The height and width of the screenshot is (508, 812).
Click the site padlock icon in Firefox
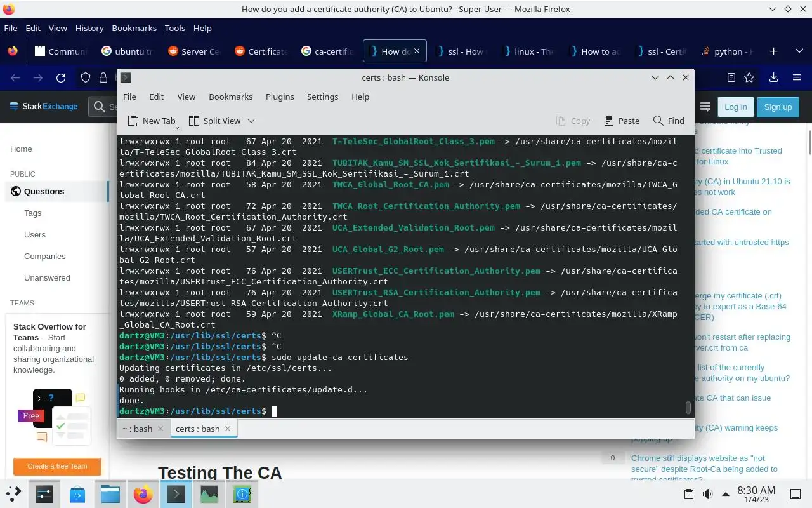coord(103,77)
